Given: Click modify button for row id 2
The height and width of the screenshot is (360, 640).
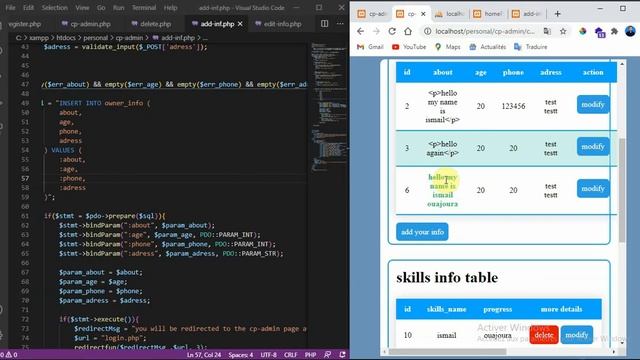Looking at the screenshot, I should click(593, 104).
